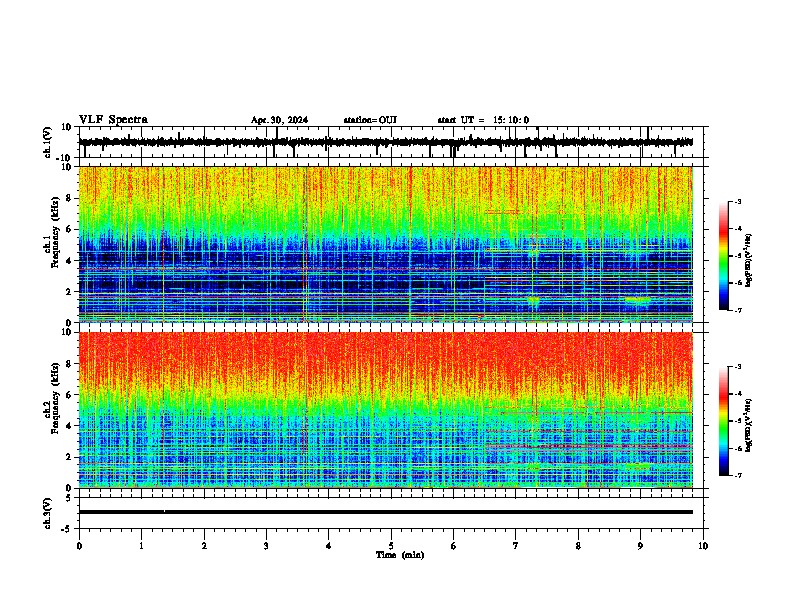Click time axis tick label '9'
Screen dimensions: 792x612
[x=640, y=546]
